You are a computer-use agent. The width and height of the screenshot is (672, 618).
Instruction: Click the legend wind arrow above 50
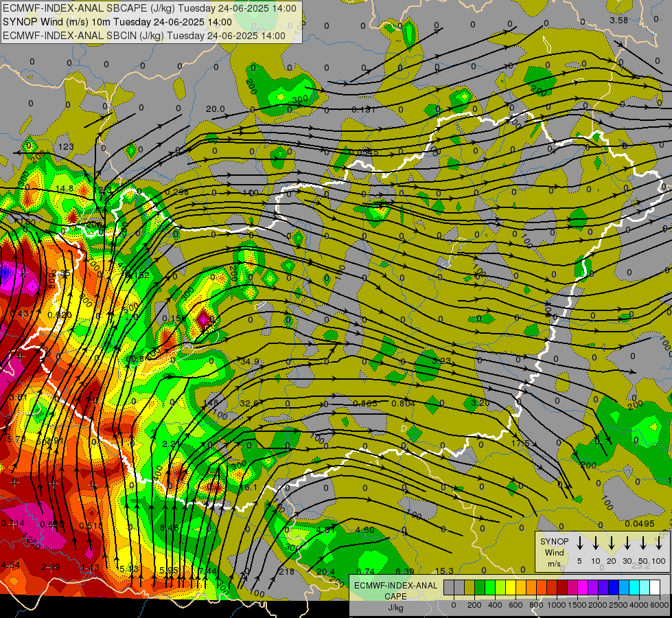point(643,542)
